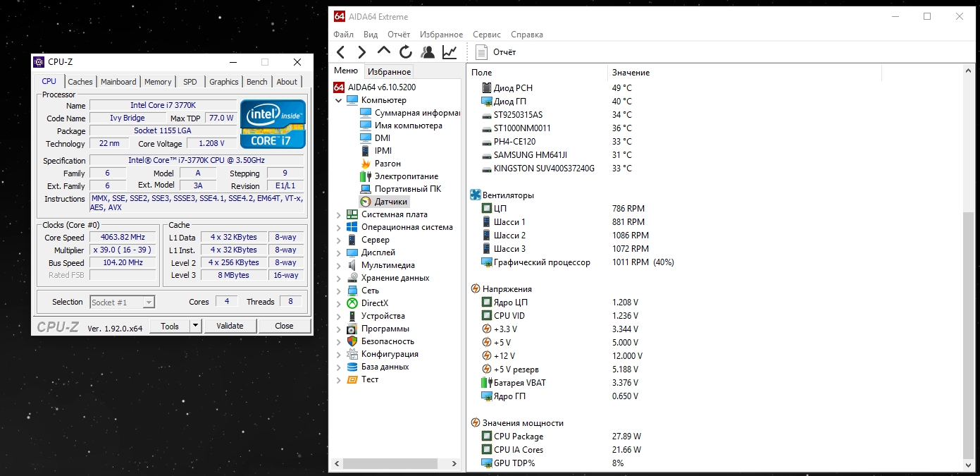The image size is (980, 476).
Task: Switch to CPU-Z Caches tab
Action: click(80, 82)
